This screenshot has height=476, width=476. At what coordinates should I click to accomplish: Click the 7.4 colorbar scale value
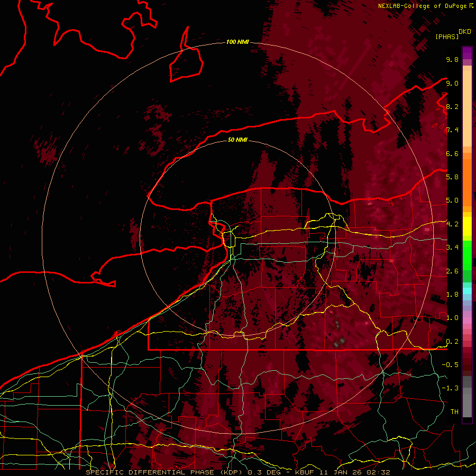pos(452,130)
